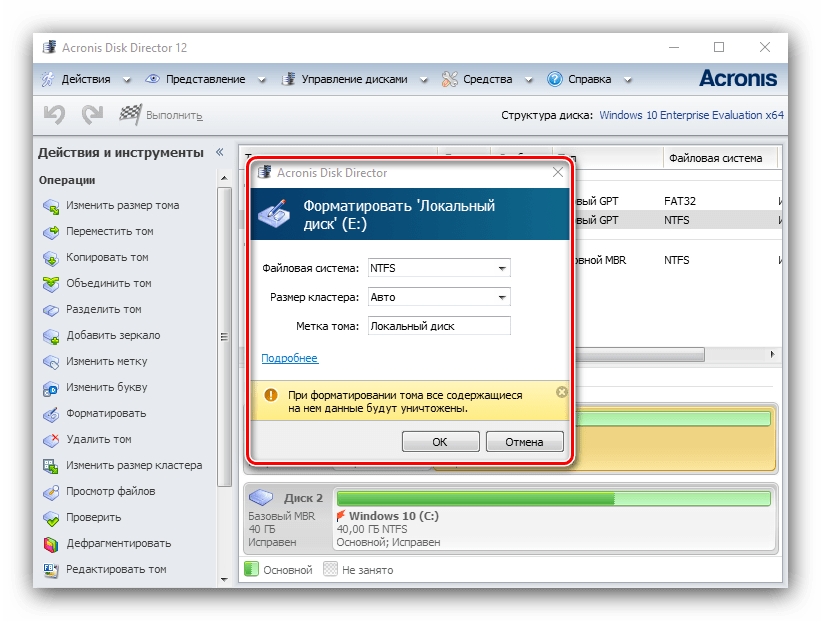Click the Browse files icon (Просмотр файлов)
Image resolution: width=821 pixels, height=621 pixels.
coord(51,492)
